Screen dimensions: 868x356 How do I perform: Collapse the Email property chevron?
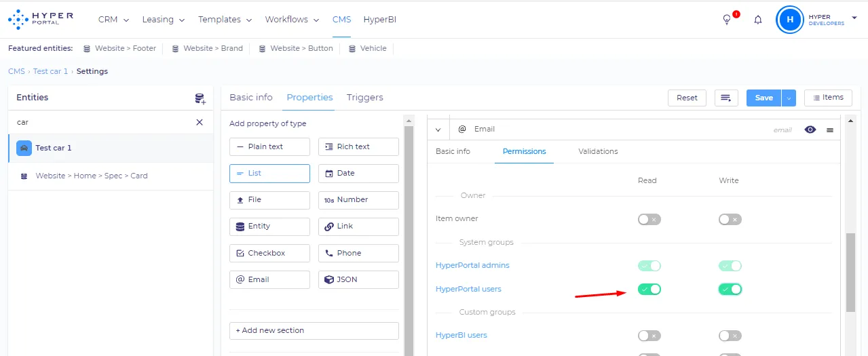(x=438, y=130)
